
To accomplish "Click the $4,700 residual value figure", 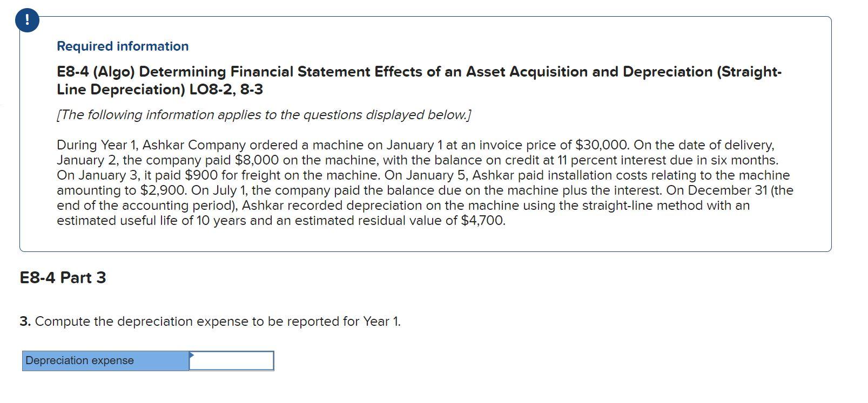I will tap(482, 221).
